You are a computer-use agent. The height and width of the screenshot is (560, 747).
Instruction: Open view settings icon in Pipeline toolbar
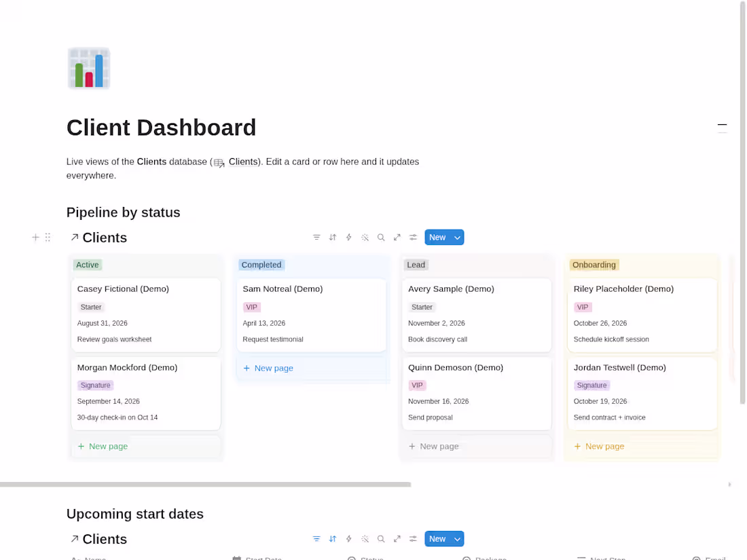point(413,237)
